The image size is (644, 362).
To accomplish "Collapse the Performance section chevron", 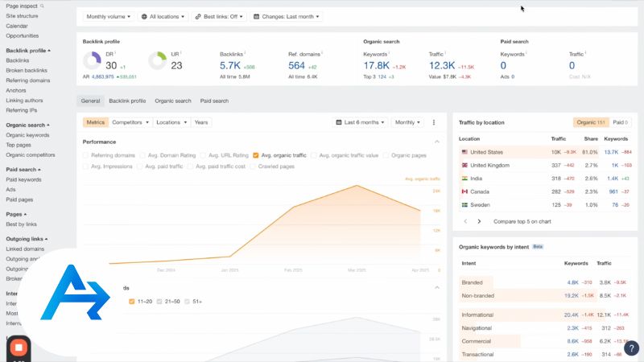I will pyautogui.click(x=436, y=142).
